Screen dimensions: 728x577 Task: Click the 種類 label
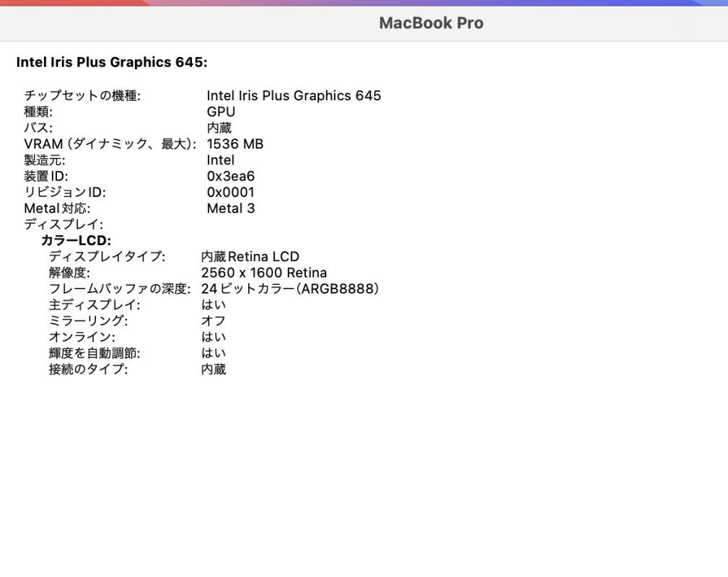click(x=38, y=112)
